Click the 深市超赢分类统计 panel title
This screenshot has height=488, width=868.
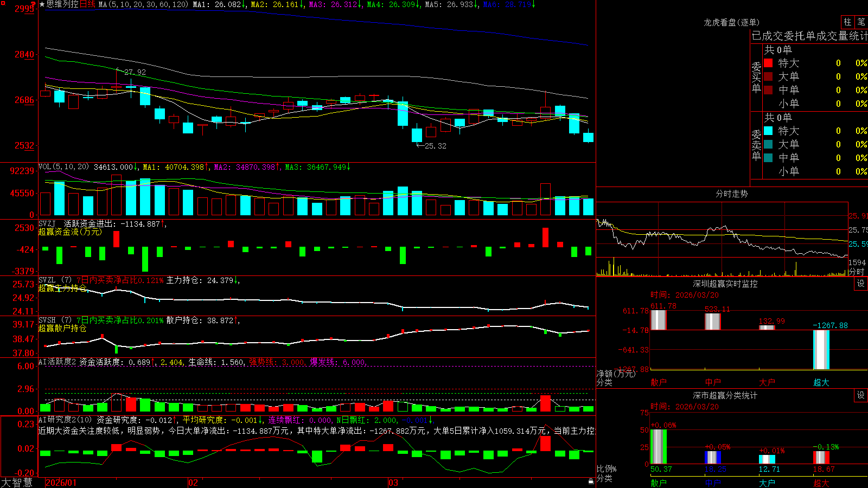(725, 395)
